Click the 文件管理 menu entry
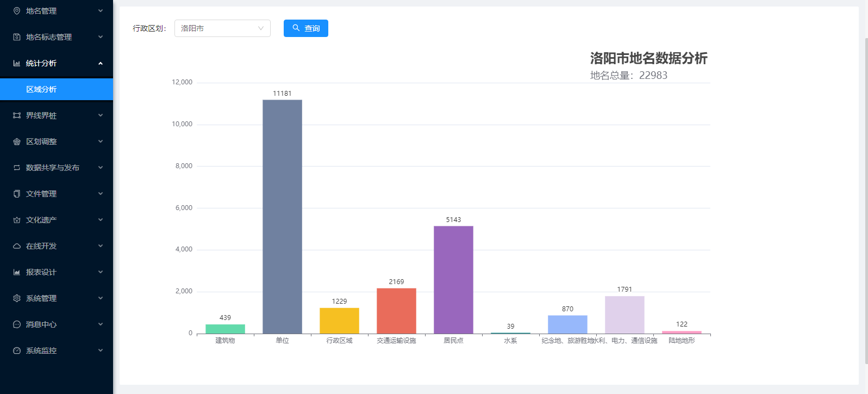Screen dimensions: 868x394 pos(41,194)
